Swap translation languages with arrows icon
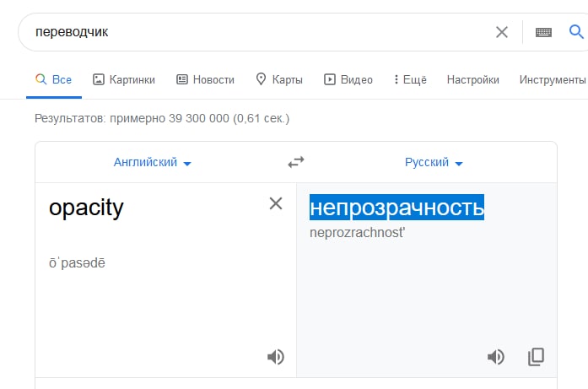The height and width of the screenshot is (389, 588). point(295,162)
